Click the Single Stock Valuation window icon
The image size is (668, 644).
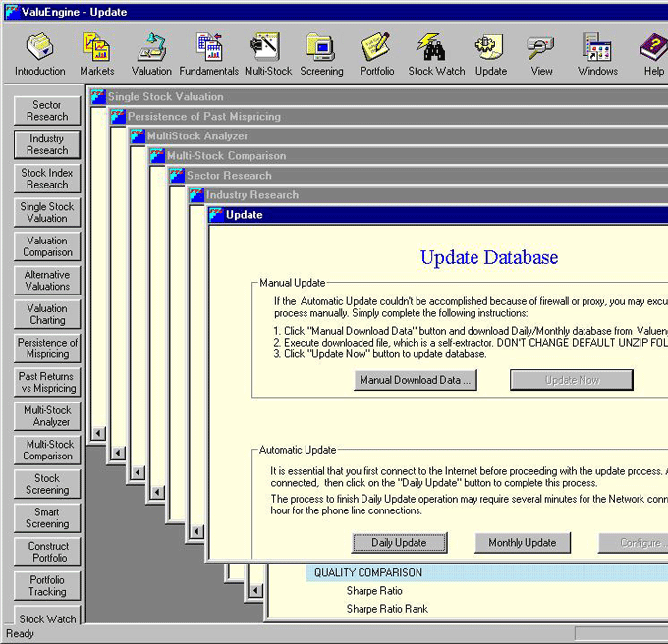coord(98,96)
